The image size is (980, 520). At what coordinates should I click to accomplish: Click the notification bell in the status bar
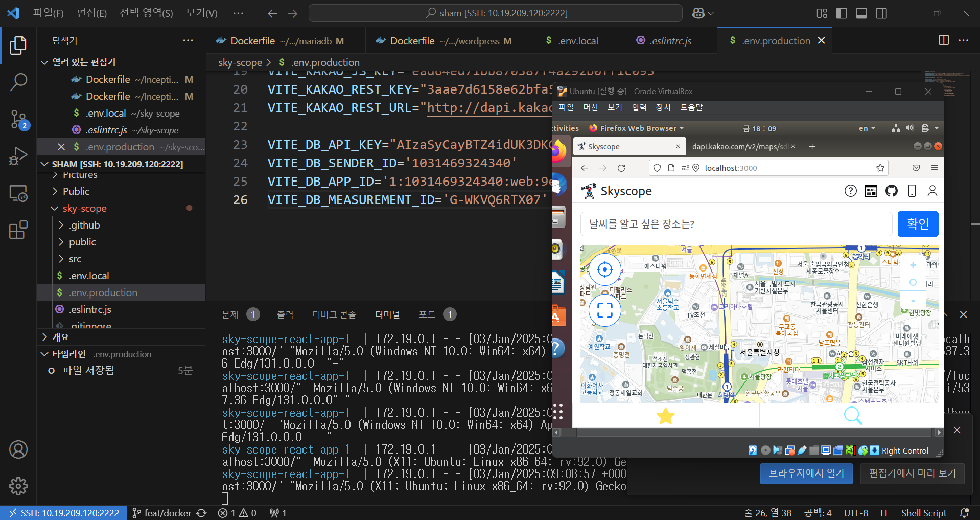[964, 513]
